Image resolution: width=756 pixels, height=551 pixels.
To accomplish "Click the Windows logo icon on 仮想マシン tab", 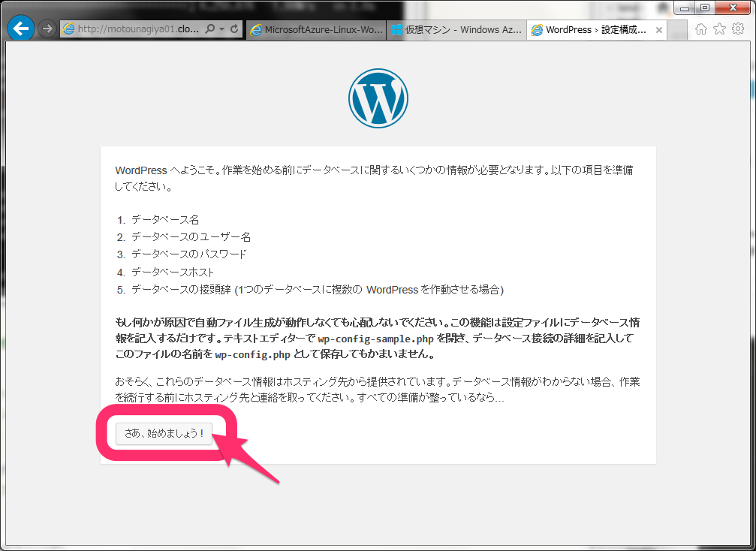I will point(396,30).
